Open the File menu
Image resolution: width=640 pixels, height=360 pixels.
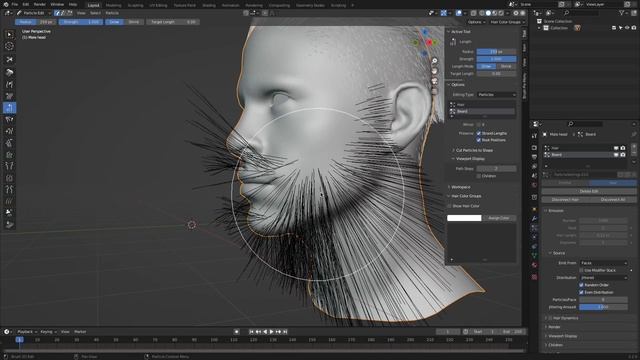(x=15, y=4)
